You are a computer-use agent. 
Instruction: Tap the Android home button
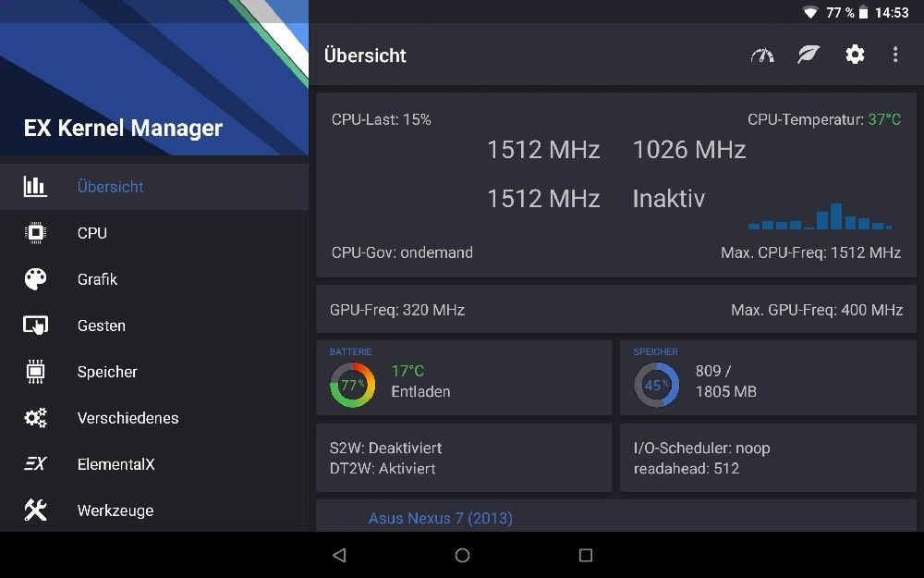(463, 555)
